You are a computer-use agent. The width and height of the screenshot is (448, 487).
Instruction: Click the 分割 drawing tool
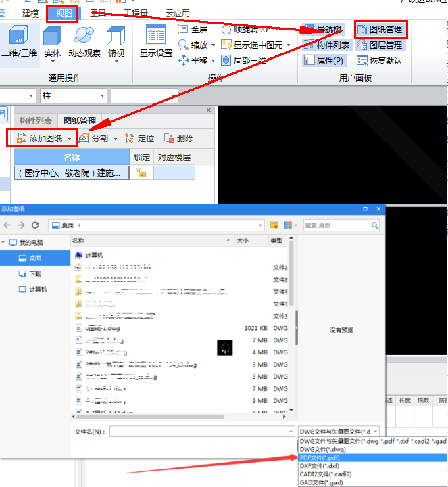(94, 138)
